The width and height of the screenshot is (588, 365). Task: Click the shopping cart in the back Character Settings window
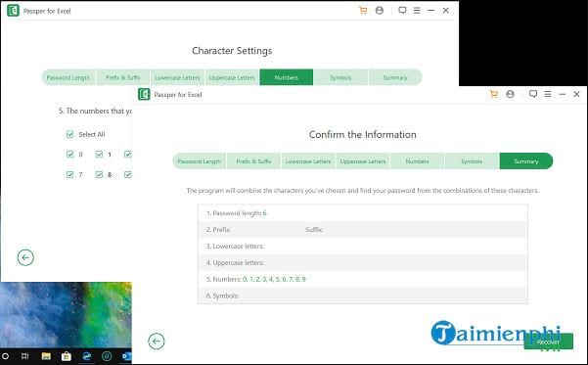tap(363, 11)
